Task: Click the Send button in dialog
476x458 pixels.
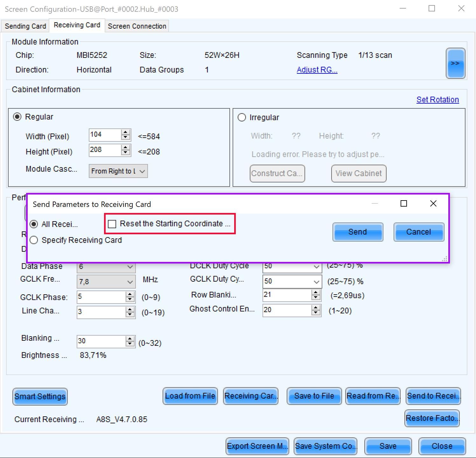Action: point(358,232)
